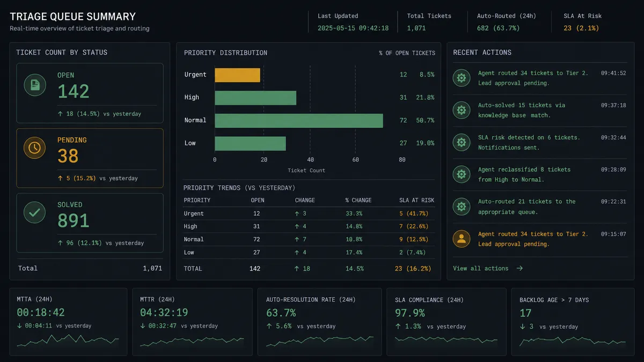
Task: Open the SLA Compliance sparkline
Action: (447, 340)
